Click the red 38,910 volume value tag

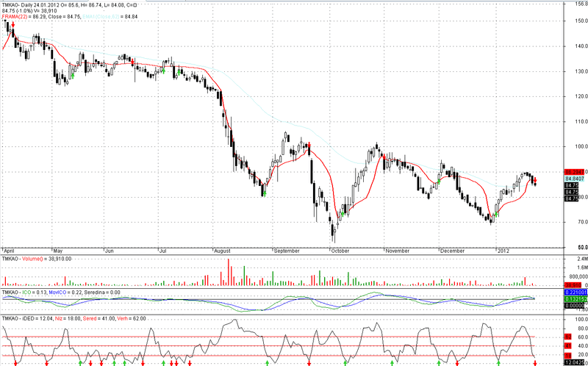573,284
